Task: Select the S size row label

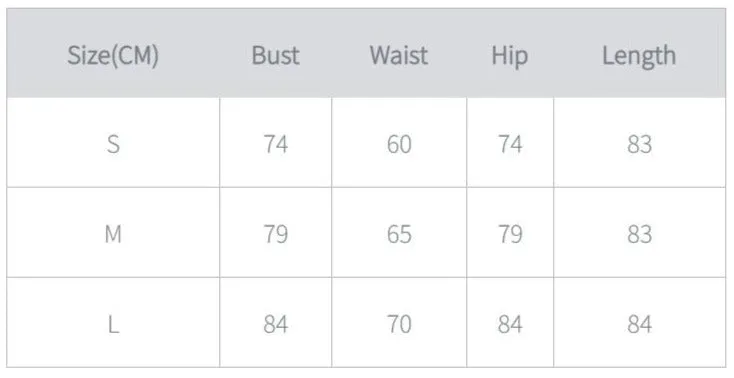Action: pos(113,144)
